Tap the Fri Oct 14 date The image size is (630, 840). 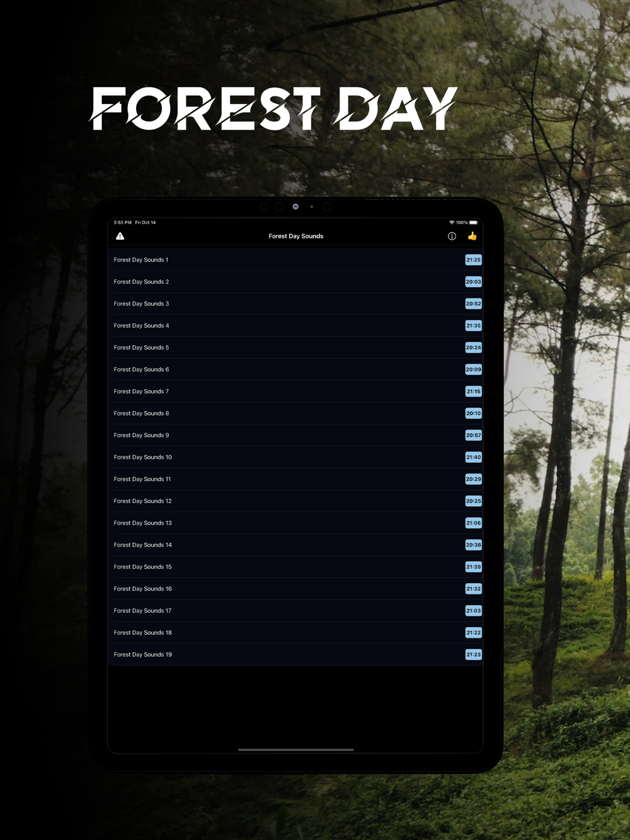pos(146,222)
